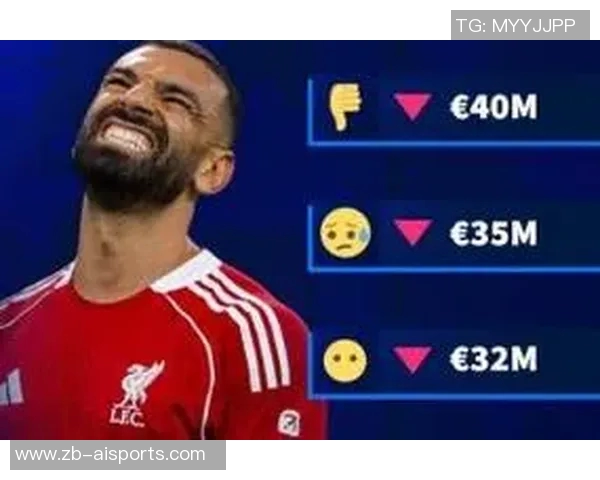Image resolution: width=600 pixels, height=480 pixels.
Task: Click the blue line under €40M row
Action: click(x=454, y=143)
